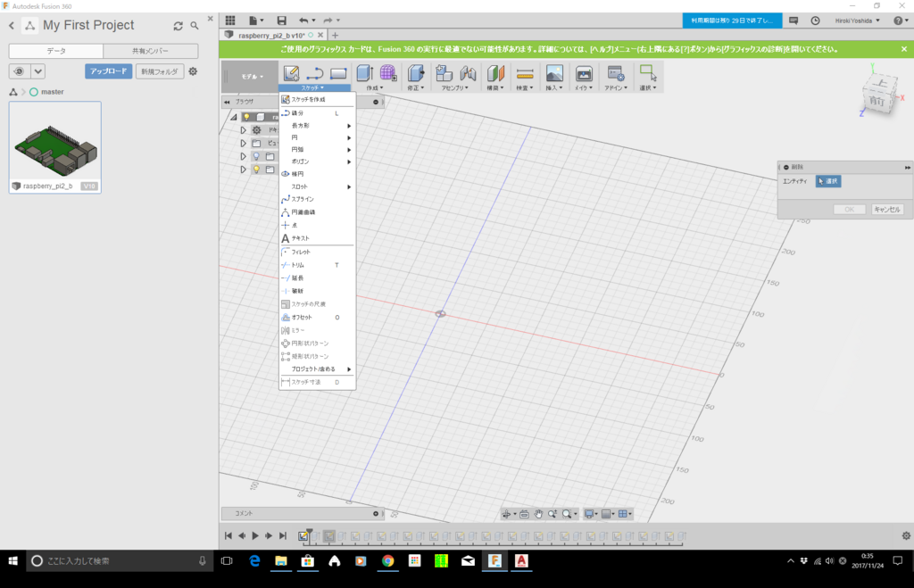Open the Model workspace dropdown

[x=253, y=77]
